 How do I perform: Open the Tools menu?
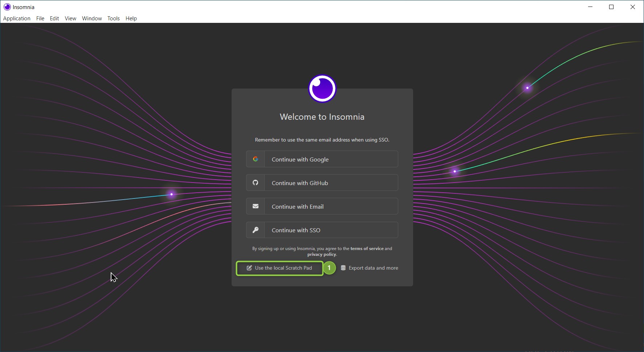click(114, 19)
